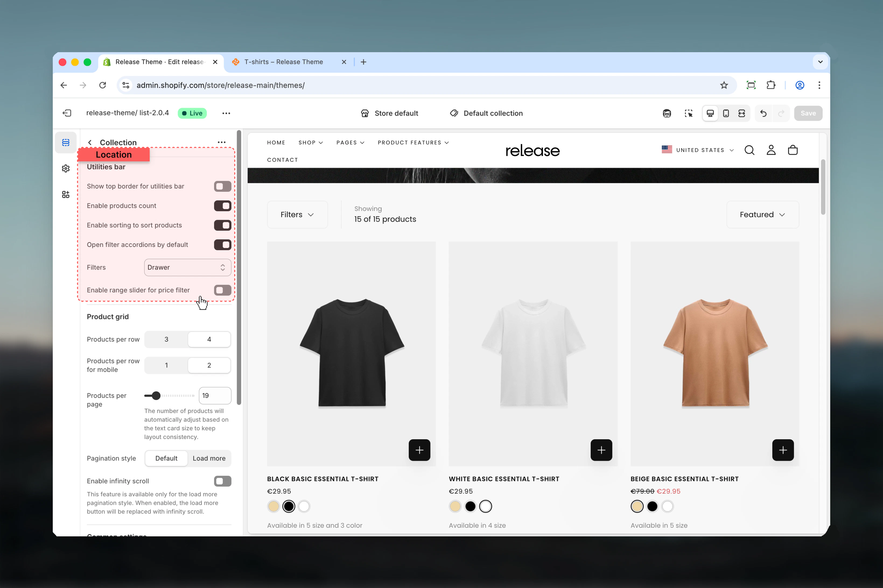Bookmark this page with the star
Screen dimensions: 883x588
tap(724, 85)
